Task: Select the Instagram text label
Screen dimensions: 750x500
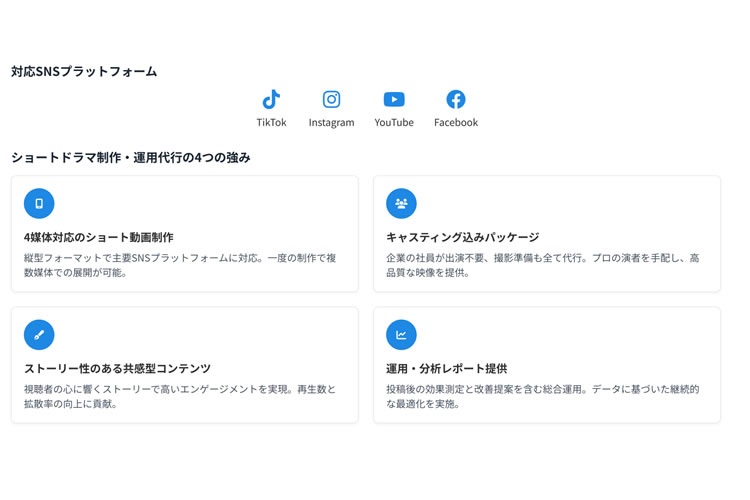Action: [331, 122]
